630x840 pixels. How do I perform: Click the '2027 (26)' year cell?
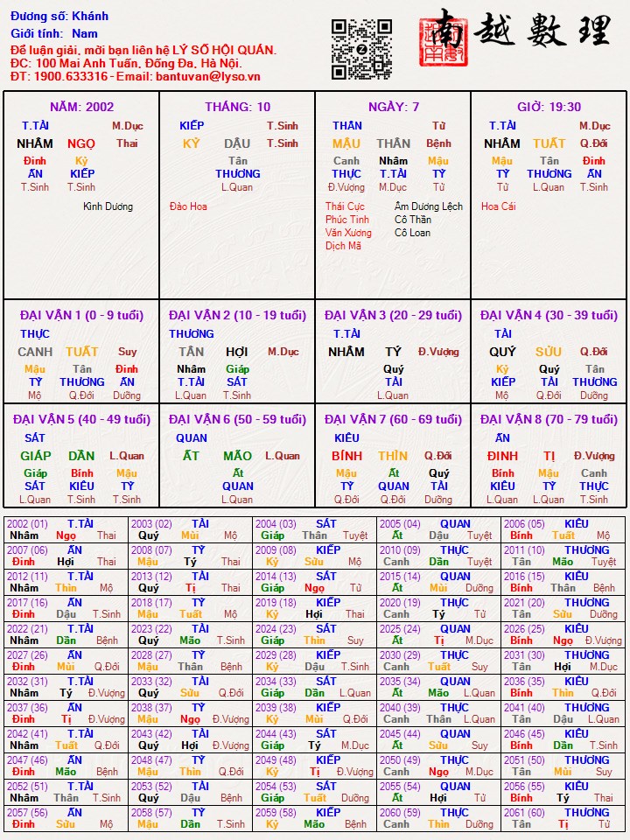click(x=66, y=661)
